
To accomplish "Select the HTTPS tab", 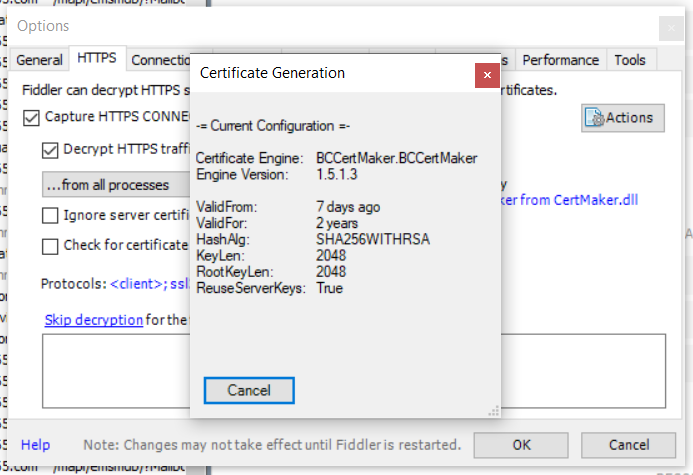I will tap(97, 59).
